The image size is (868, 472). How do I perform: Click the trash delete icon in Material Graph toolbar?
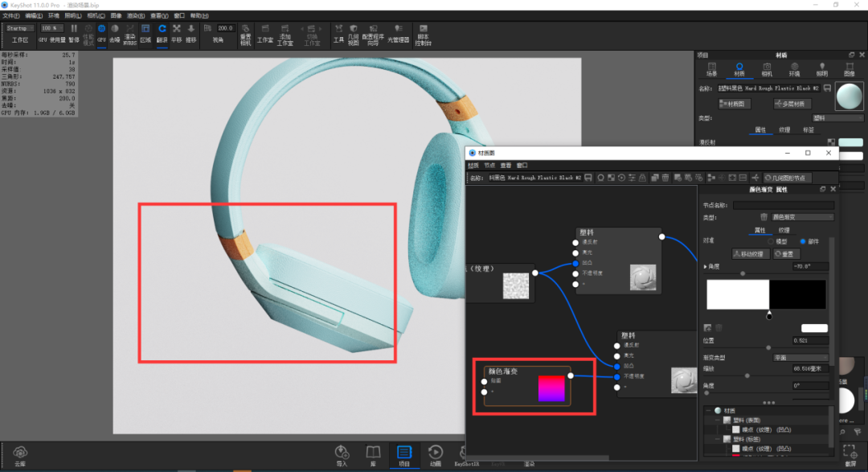pyautogui.click(x=665, y=178)
